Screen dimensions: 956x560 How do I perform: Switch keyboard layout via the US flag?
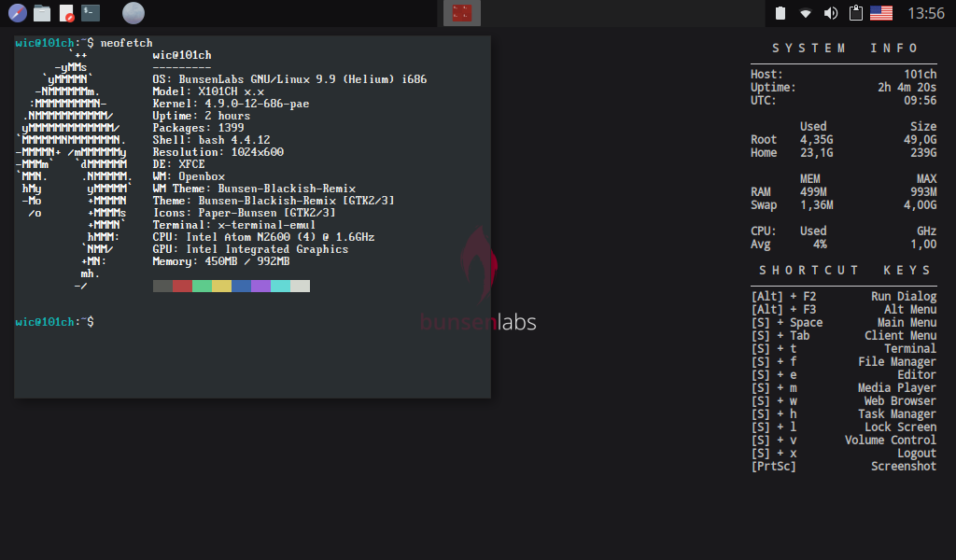click(x=881, y=13)
